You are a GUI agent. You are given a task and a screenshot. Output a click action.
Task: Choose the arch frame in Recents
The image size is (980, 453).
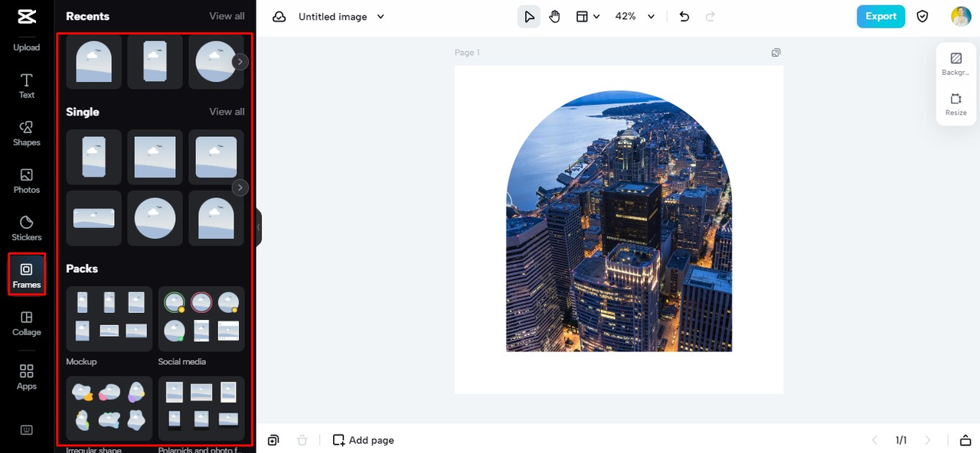pyautogui.click(x=94, y=62)
